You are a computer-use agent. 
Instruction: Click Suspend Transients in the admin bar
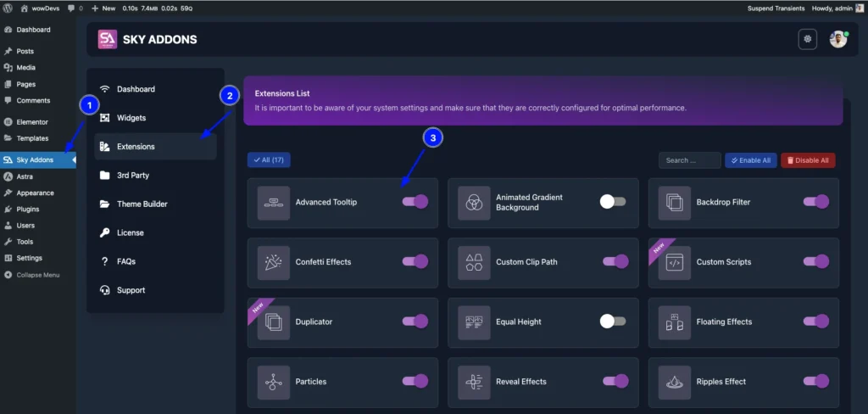click(776, 8)
